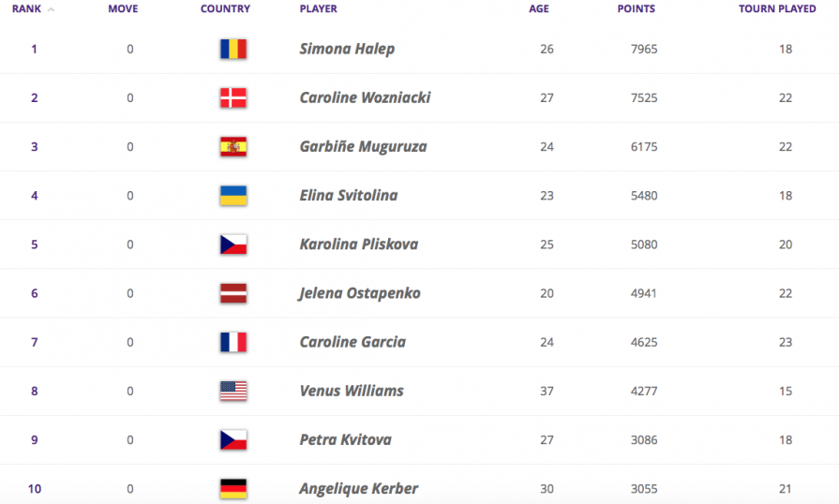Click the France flag beside Caroline Garcia
839x504 pixels.
pos(232,342)
